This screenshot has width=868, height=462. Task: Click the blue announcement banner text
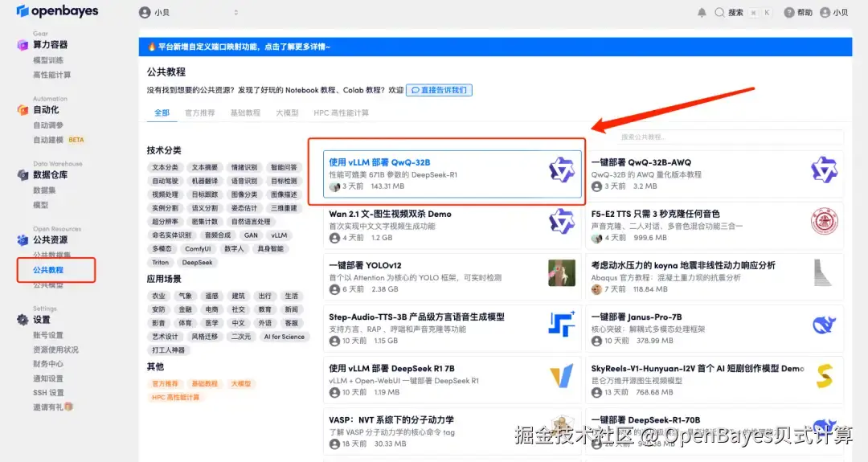pos(244,47)
